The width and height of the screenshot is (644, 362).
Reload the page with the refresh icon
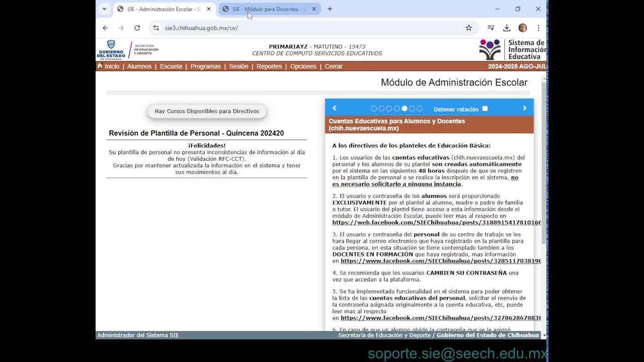(x=137, y=28)
